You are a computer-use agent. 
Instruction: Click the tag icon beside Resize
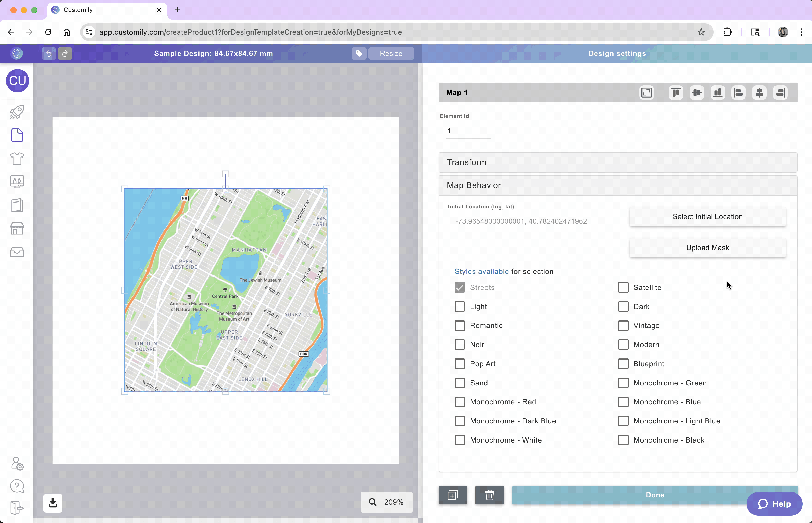click(x=359, y=53)
